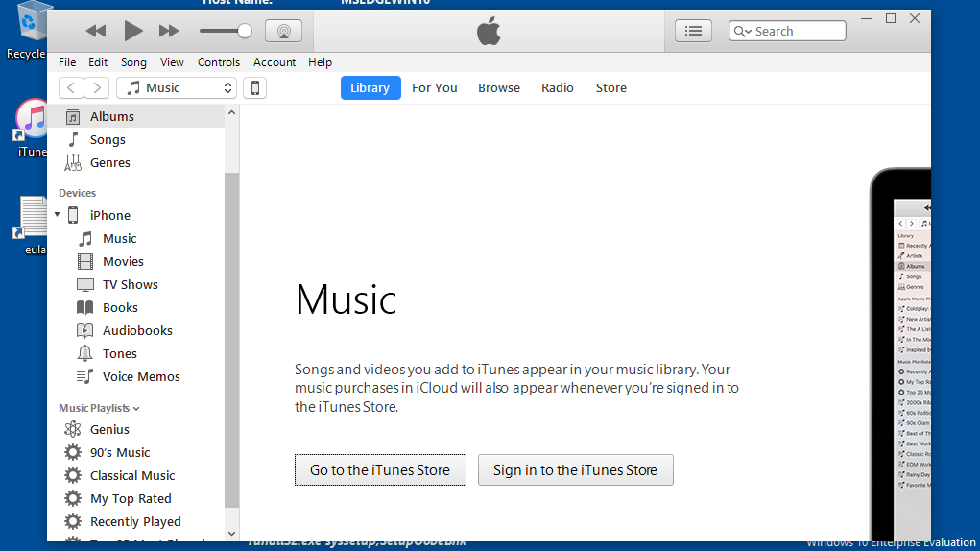Click the sidebar scrollbar up arrow

coord(232,112)
